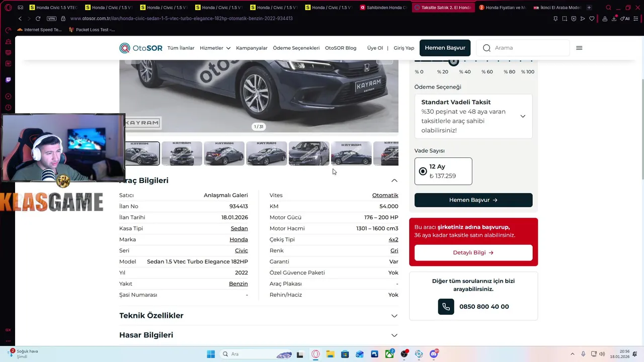Open File Explorer from taskbar

330,354
